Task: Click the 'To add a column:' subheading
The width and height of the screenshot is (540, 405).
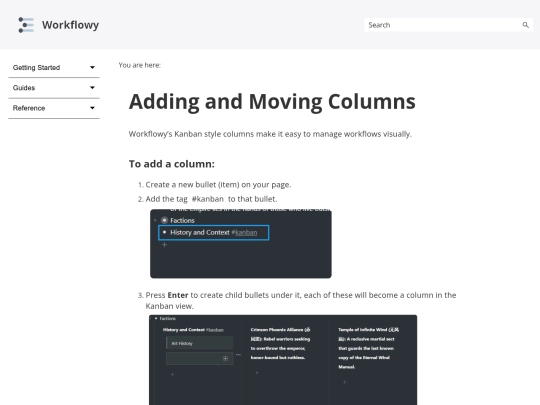Action: click(x=172, y=164)
